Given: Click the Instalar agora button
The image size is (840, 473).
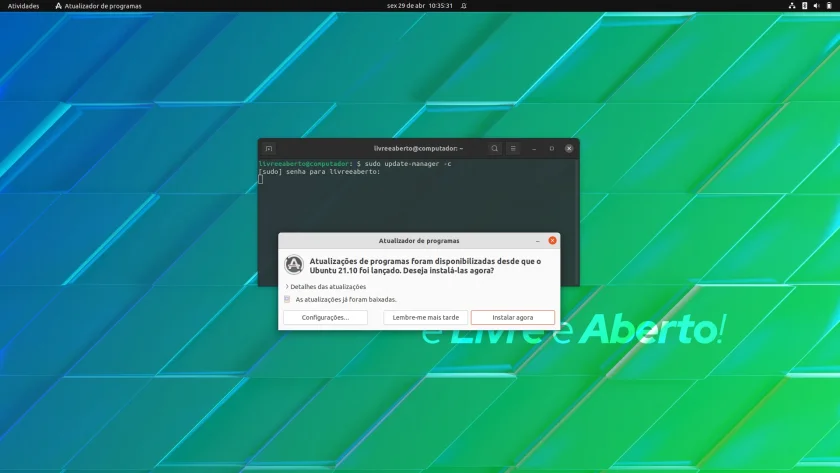Looking at the screenshot, I should tap(513, 317).
